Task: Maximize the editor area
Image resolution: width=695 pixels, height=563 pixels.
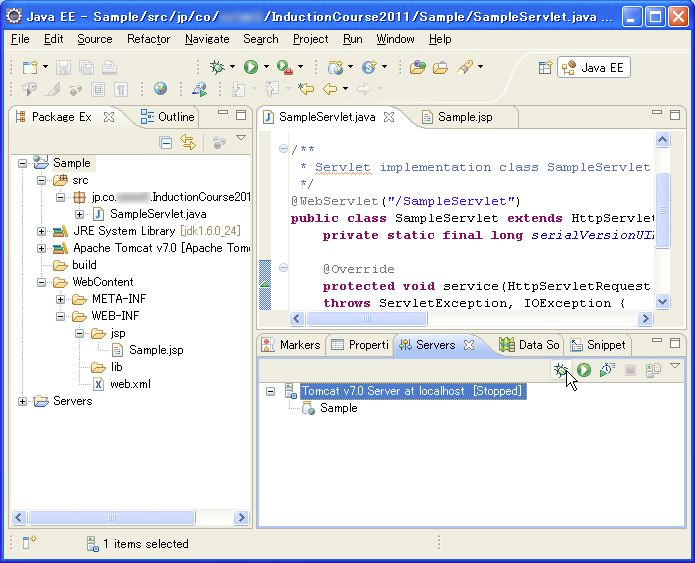Action: point(675,115)
